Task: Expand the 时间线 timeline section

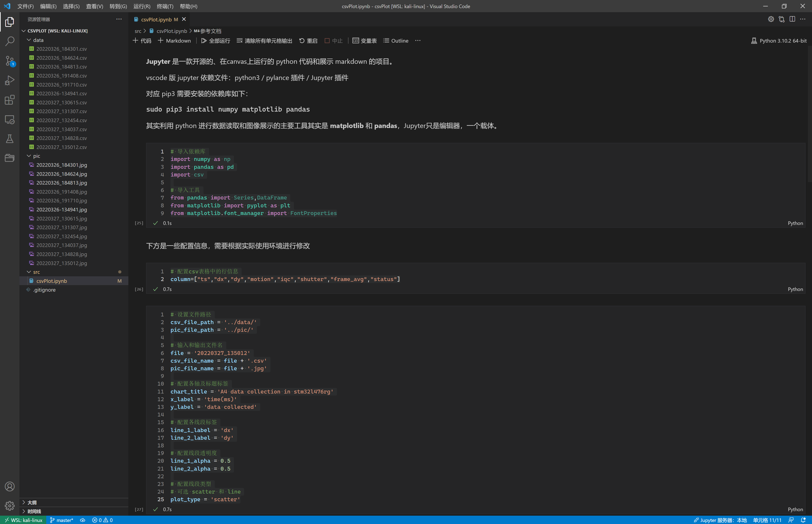Action: click(74, 511)
